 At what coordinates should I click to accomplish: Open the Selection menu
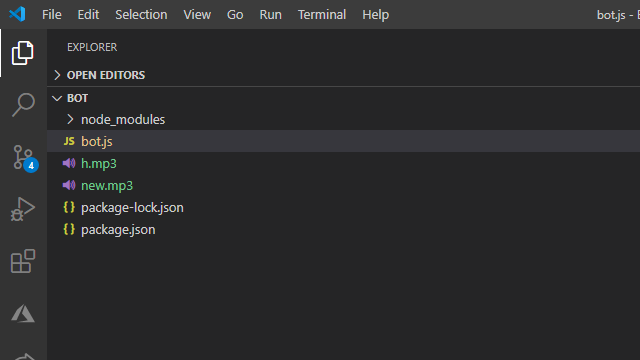tap(141, 15)
